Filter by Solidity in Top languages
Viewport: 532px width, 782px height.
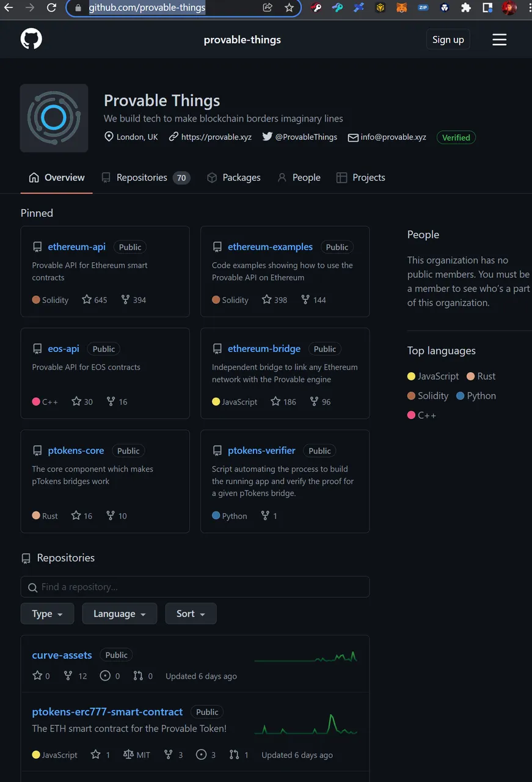point(428,396)
